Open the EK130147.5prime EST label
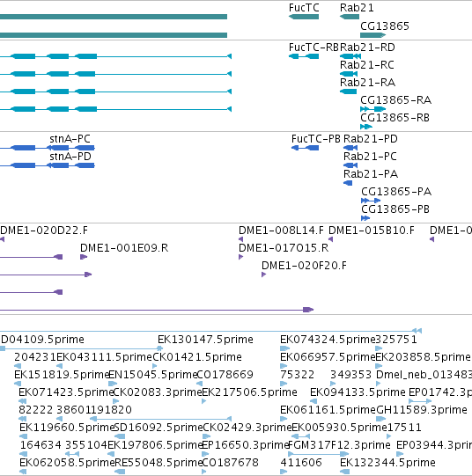The image size is (472, 476). (205, 340)
